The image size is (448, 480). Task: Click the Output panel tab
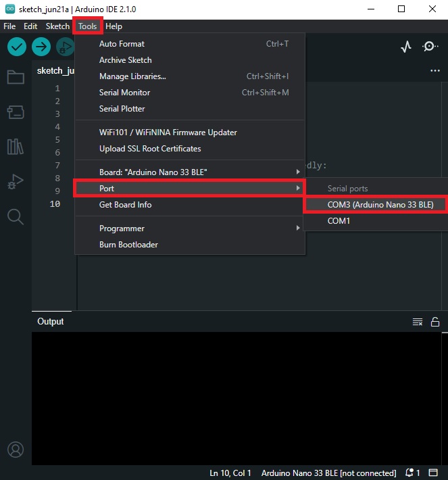[x=51, y=321]
